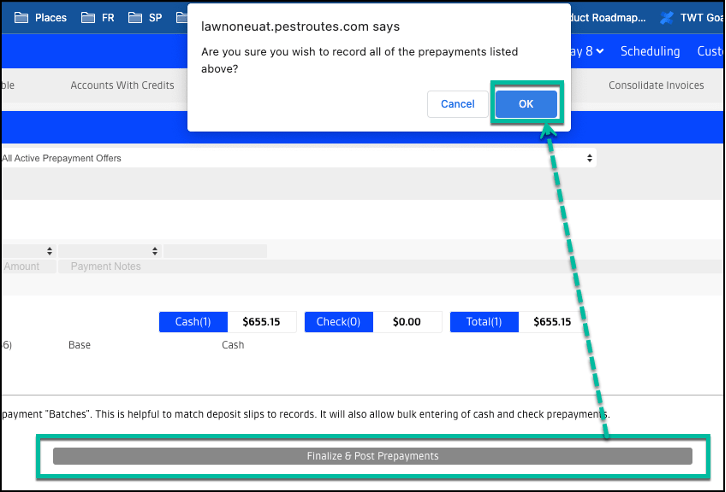Select the Check(0) total label
This screenshot has width=726, height=492.
pos(339,322)
